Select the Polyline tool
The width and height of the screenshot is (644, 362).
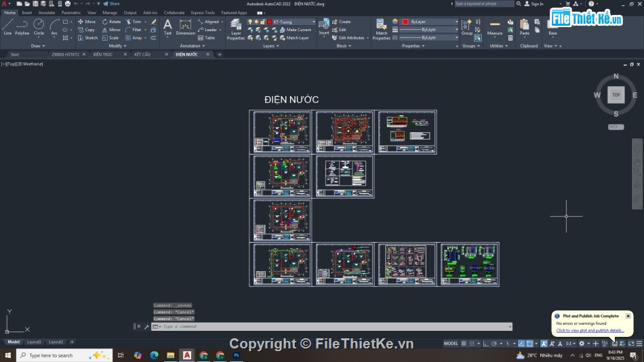pyautogui.click(x=22, y=27)
